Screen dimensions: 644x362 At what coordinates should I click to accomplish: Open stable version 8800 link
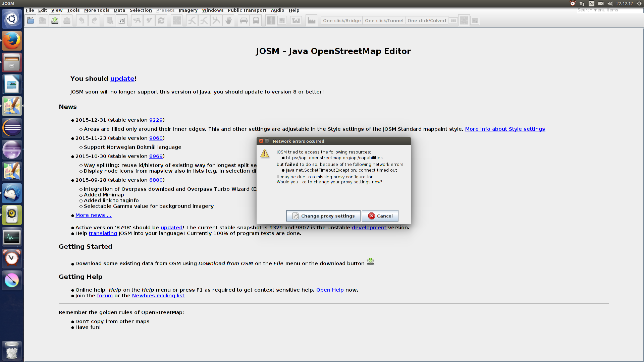click(156, 180)
